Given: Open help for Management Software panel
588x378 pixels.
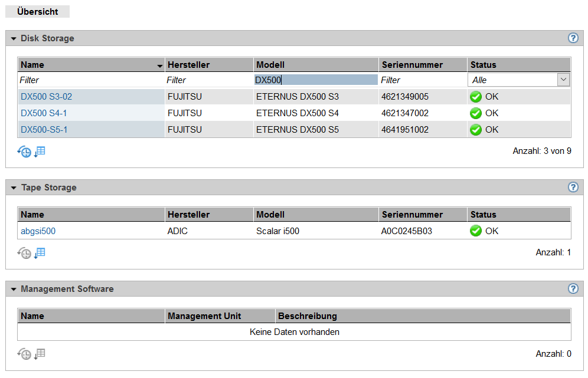Looking at the screenshot, I should [573, 288].
